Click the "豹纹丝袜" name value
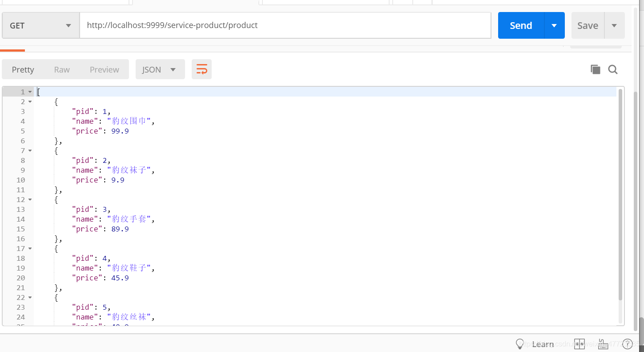 click(129, 317)
